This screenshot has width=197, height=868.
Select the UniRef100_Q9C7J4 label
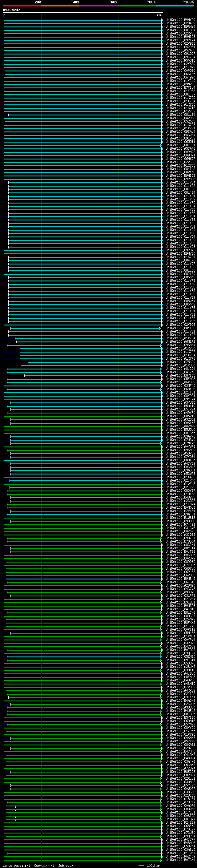[x=180, y=57]
